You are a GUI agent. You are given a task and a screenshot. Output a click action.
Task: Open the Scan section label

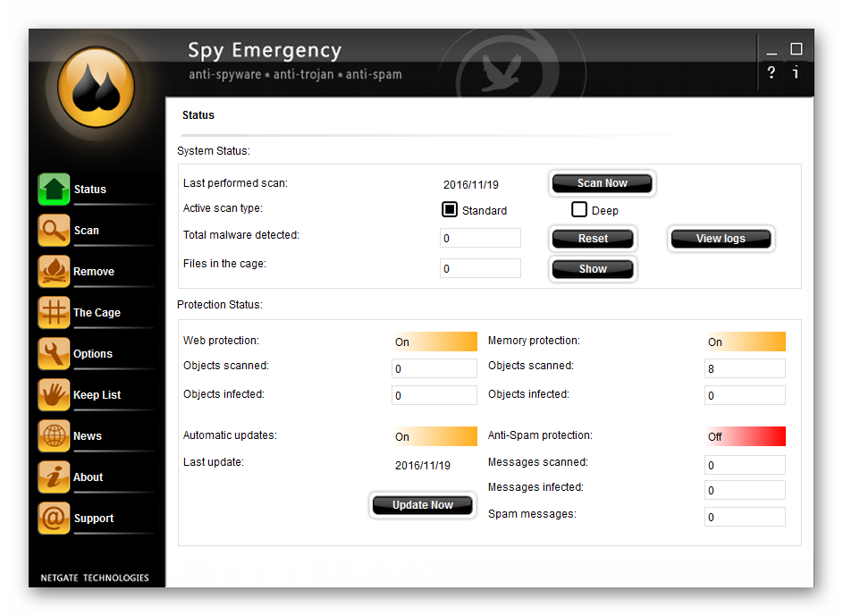click(86, 230)
